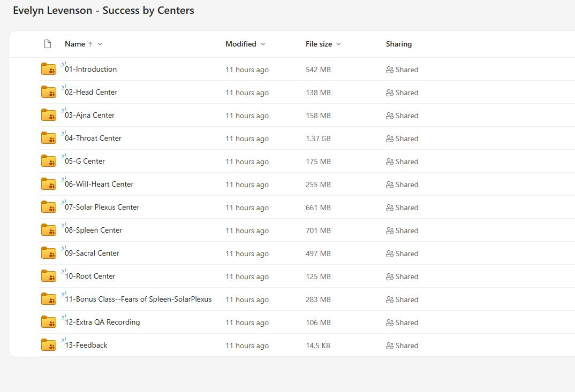Click the 07-Solar Plexus Center folder icon
This screenshot has height=392, width=575.
48,207
